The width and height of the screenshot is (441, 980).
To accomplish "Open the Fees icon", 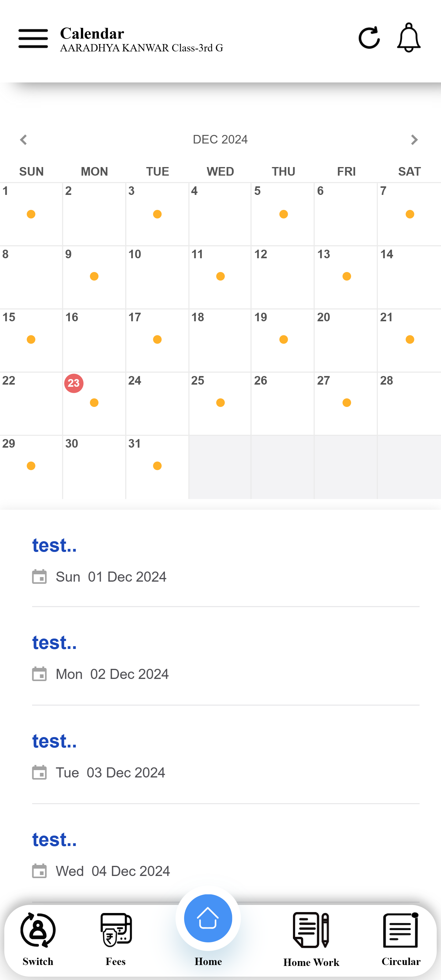I will tap(116, 930).
